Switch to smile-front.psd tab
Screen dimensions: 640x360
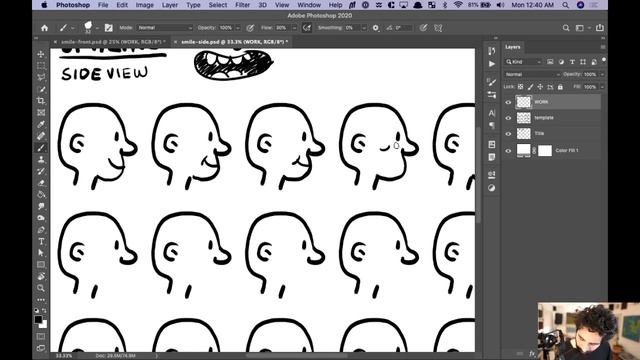pyautogui.click(x=113, y=42)
